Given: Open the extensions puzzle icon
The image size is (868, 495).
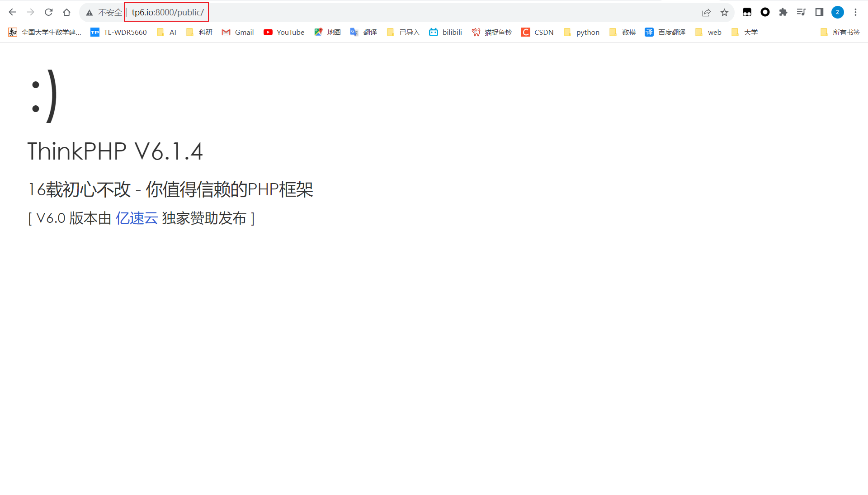Looking at the screenshot, I should point(783,12).
